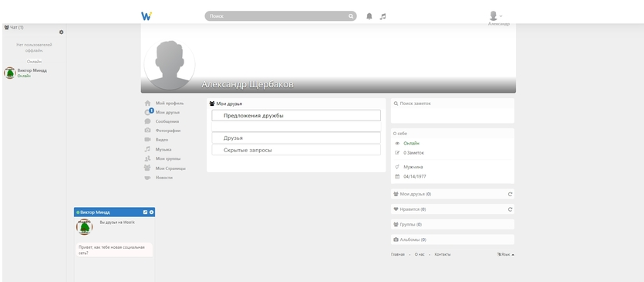Focus the Поиск заметок field
The image size is (644, 282).
click(452, 104)
